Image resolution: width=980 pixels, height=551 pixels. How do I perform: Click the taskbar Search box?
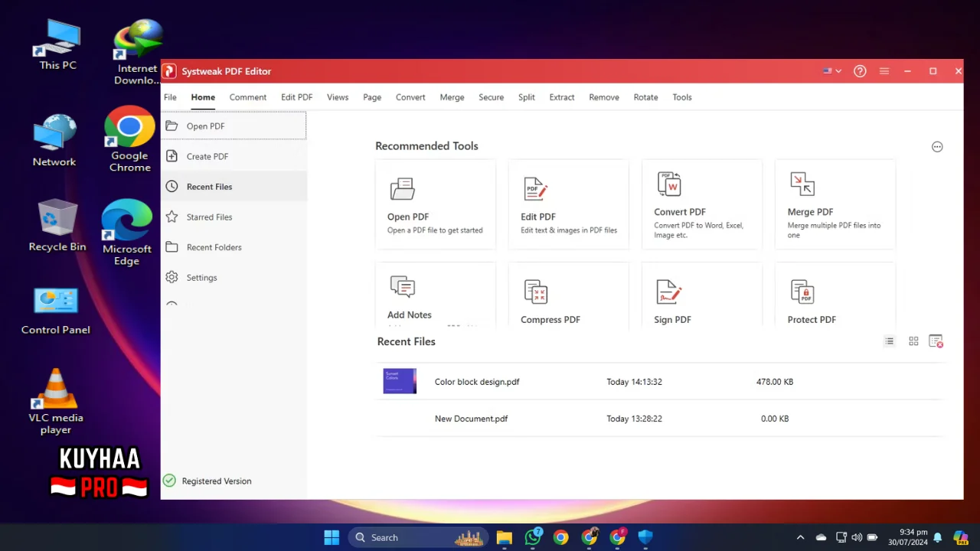419,537
